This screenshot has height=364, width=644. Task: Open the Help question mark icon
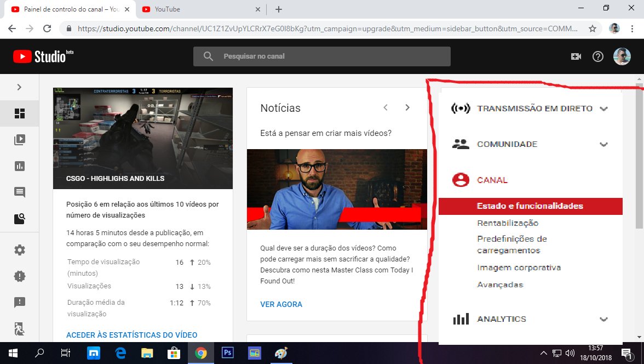coord(597,56)
